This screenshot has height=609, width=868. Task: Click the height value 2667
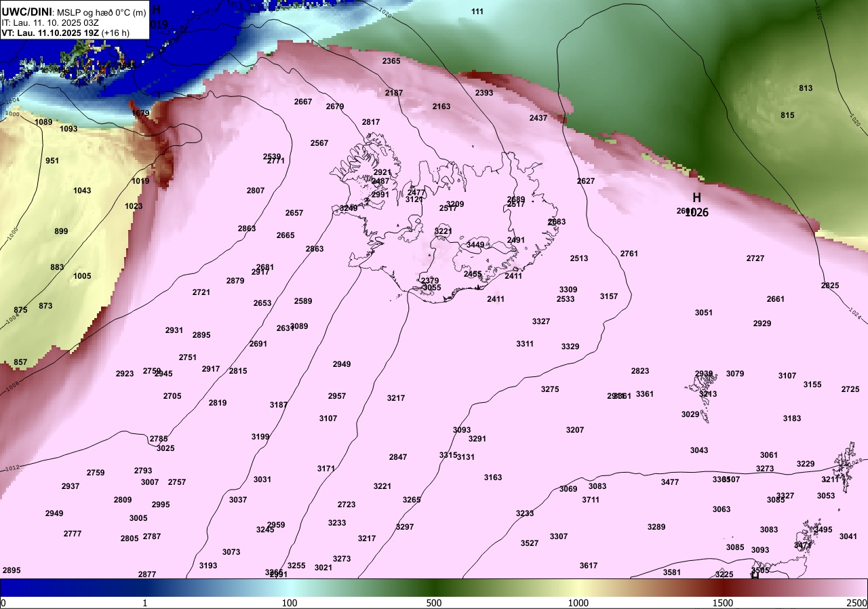click(x=303, y=102)
